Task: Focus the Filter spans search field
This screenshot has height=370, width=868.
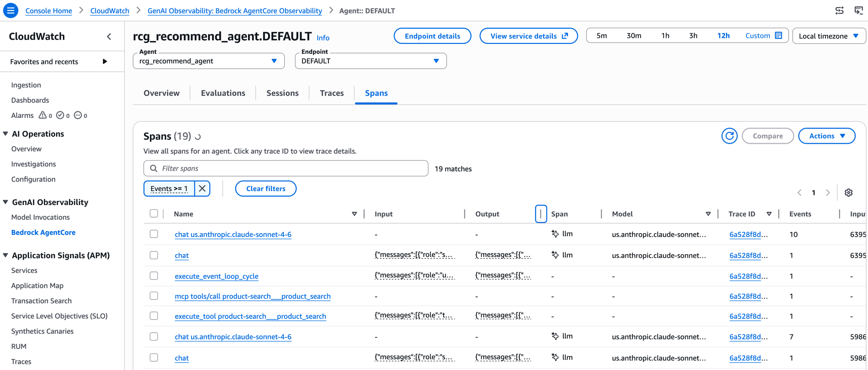Action: pos(286,168)
